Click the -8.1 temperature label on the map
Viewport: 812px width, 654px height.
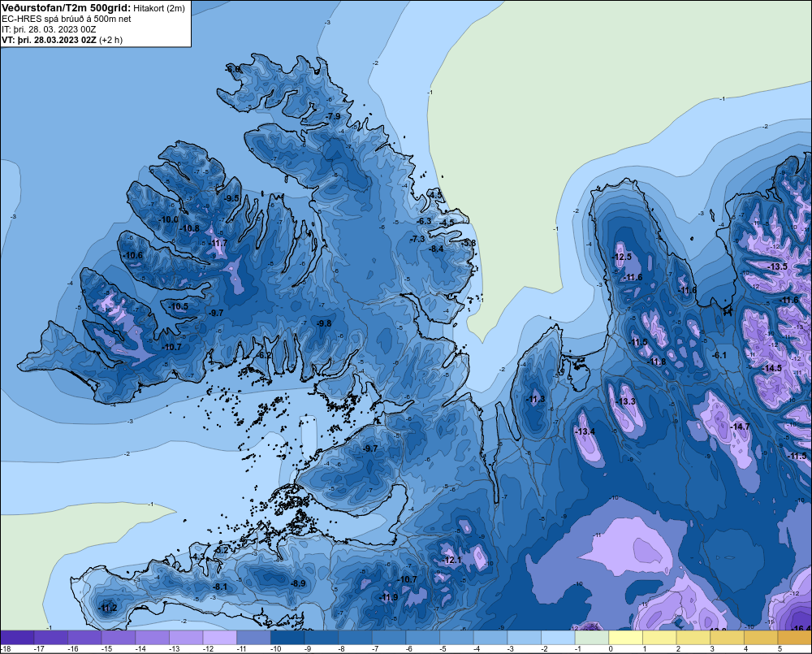[x=220, y=587]
